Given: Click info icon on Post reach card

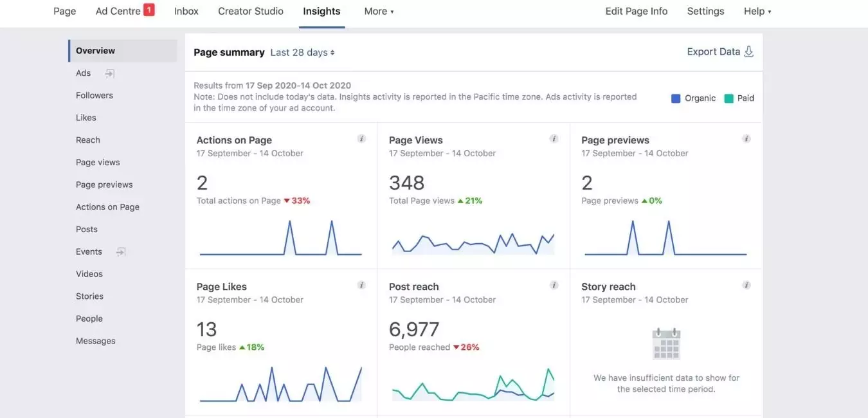Looking at the screenshot, I should tap(554, 286).
